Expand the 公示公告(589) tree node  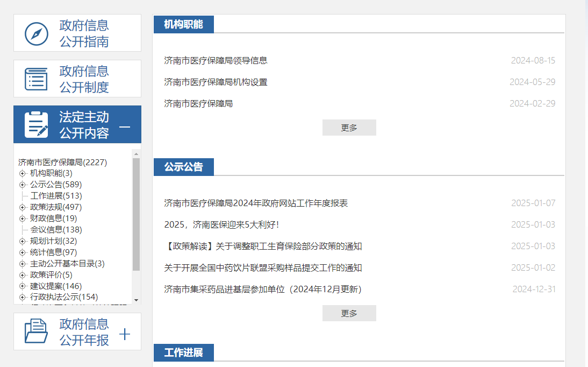point(23,185)
